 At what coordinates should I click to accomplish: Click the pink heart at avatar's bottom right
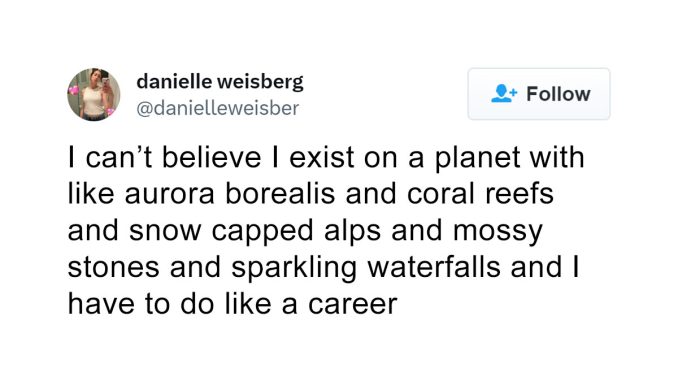(x=110, y=112)
